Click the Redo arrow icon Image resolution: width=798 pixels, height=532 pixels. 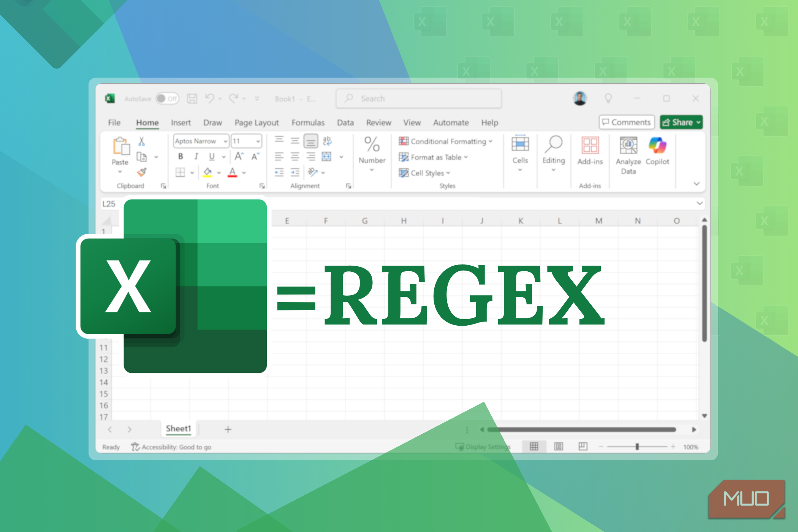pyautogui.click(x=233, y=98)
